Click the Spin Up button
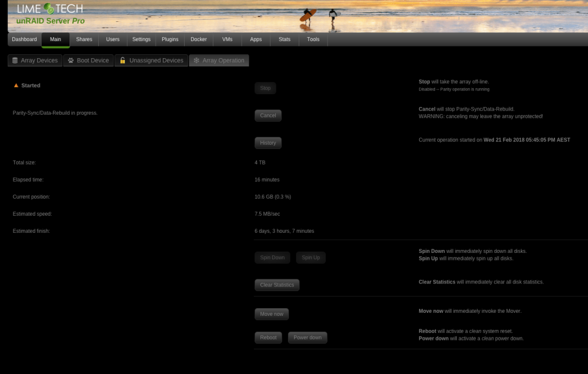The image size is (588, 374). pos(311,258)
